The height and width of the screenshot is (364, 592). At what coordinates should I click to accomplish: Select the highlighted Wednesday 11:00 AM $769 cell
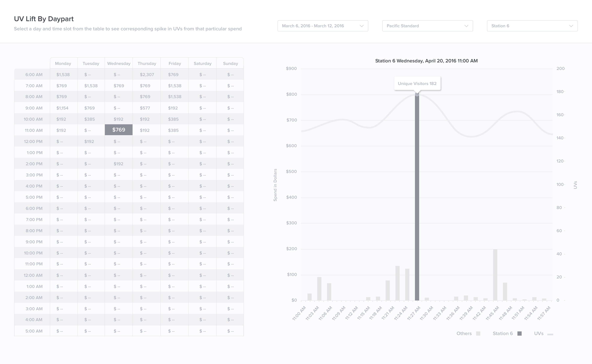119,130
